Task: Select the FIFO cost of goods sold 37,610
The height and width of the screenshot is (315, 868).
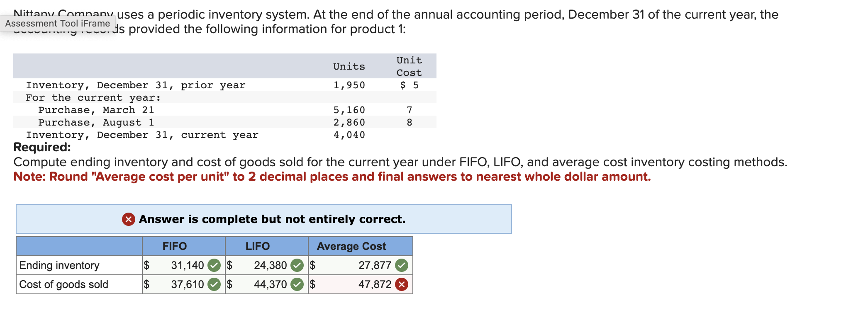Action: (x=187, y=284)
